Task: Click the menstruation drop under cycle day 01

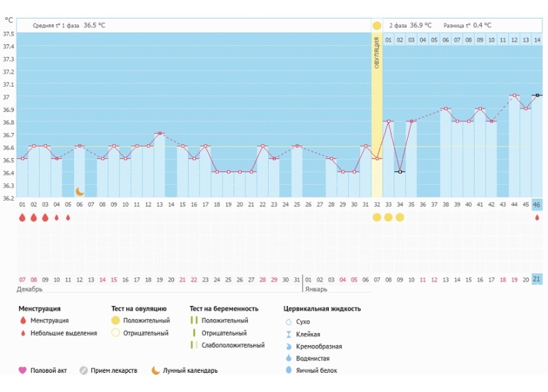Action: [x=22, y=218]
